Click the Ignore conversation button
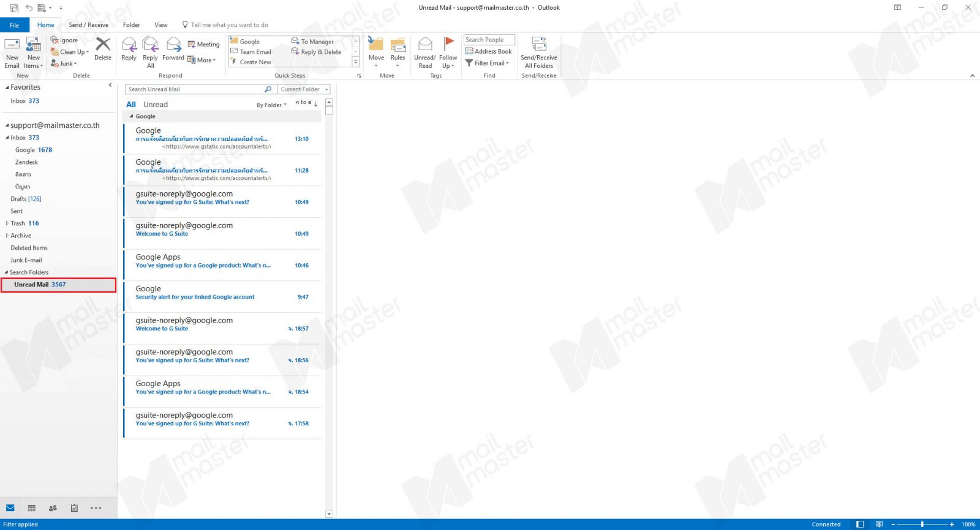Viewport: 980px width, 530px height. click(64, 40)
